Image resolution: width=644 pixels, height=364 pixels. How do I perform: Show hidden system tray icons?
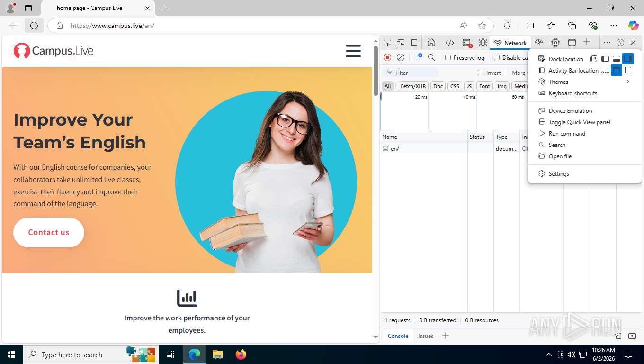click(549, 355)
